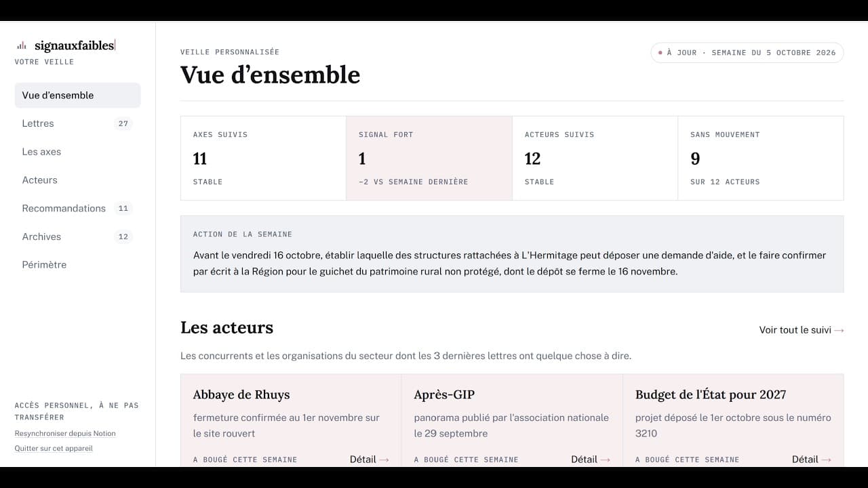Click the Archives count badge 12
Screen dimensions: 868x488
(123, 237)
